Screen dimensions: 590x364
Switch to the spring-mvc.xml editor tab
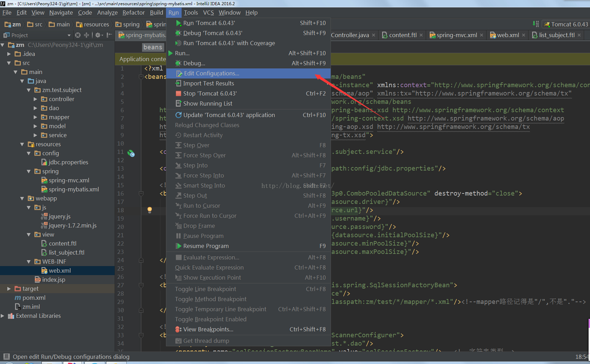click(x=456, y=35)
